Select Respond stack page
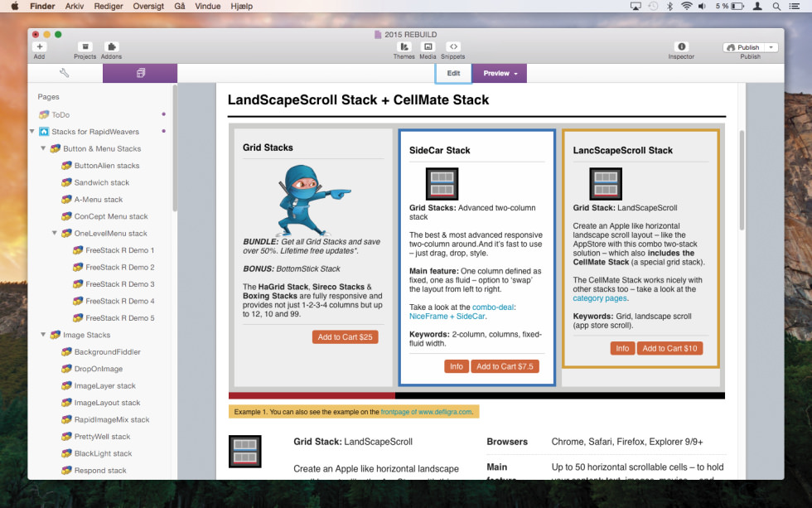Image resolution: width=812 pixels, height=508 pixels. coord(99,470)
